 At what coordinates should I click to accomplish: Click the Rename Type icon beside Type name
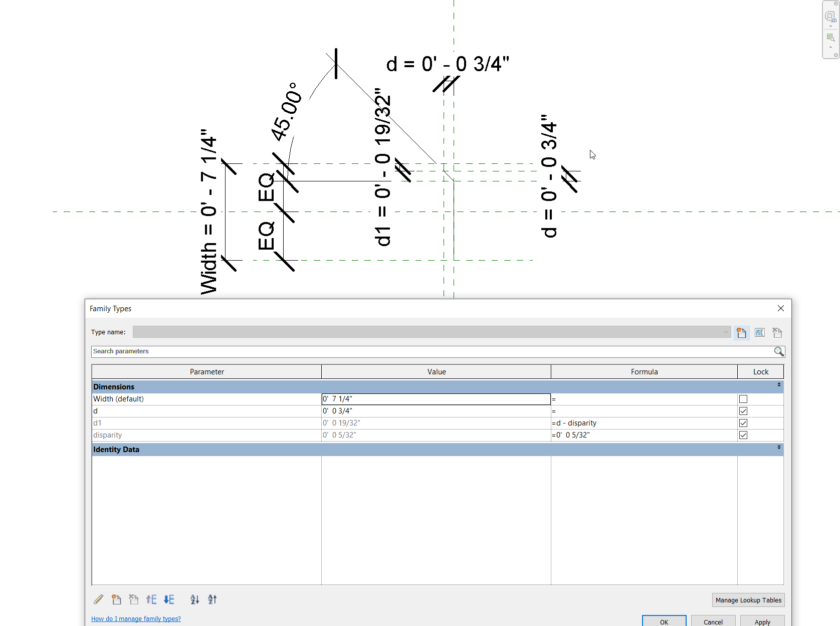(760, 332)
